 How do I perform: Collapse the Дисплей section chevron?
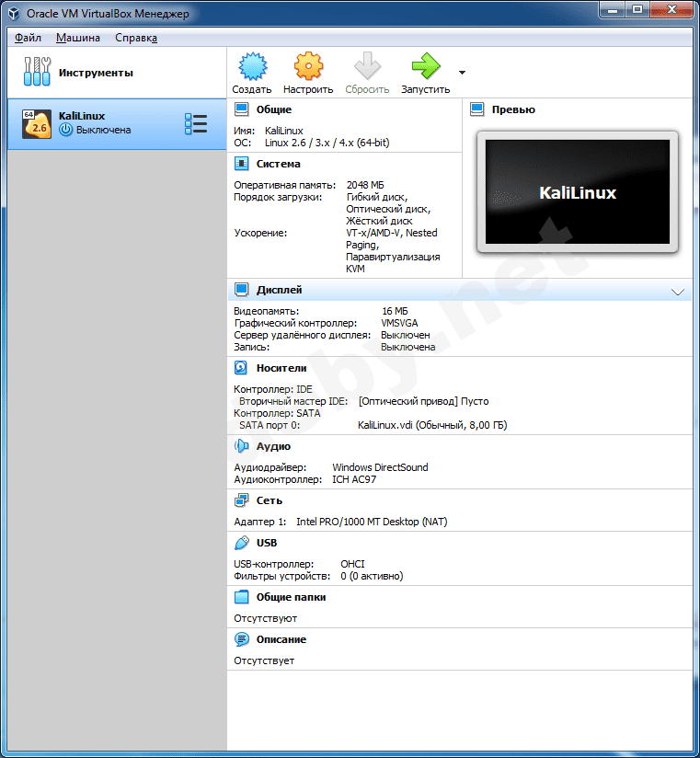(678, 291)
